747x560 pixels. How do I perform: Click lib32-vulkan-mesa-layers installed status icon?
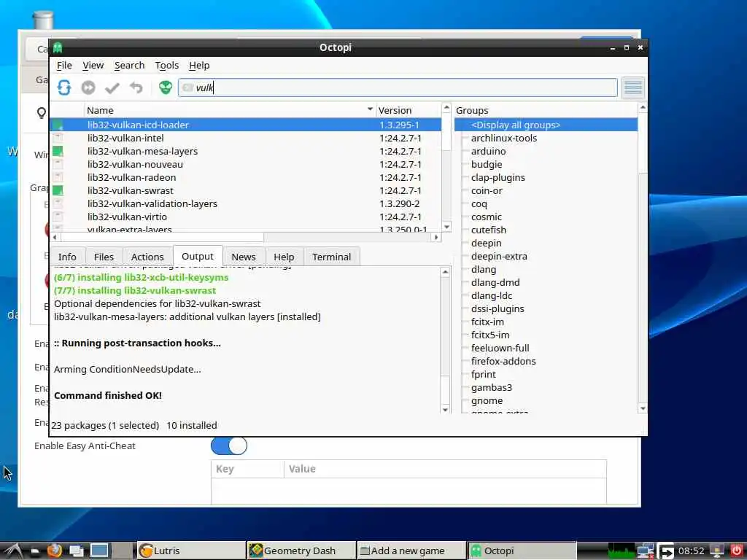[58, 151]
